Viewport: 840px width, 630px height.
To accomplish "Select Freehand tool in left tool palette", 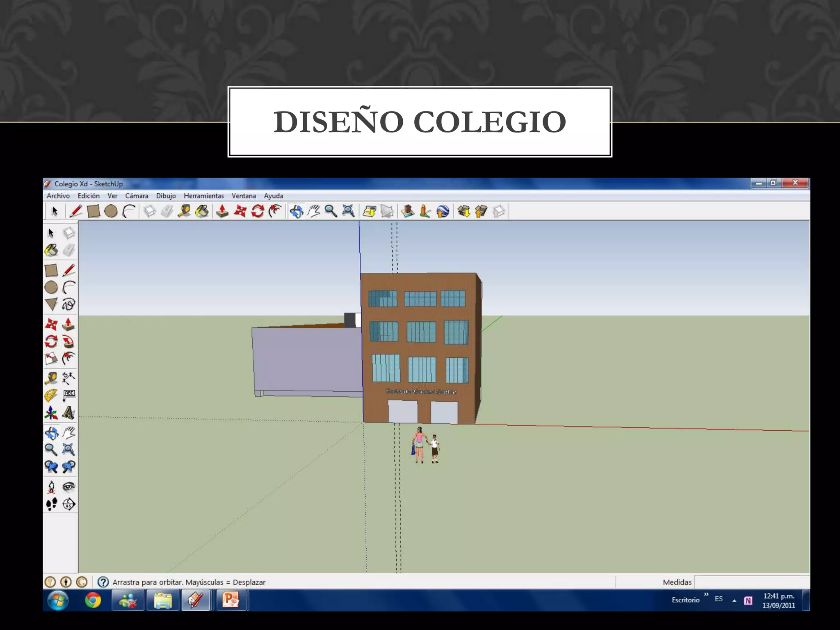I will point(68,304).
